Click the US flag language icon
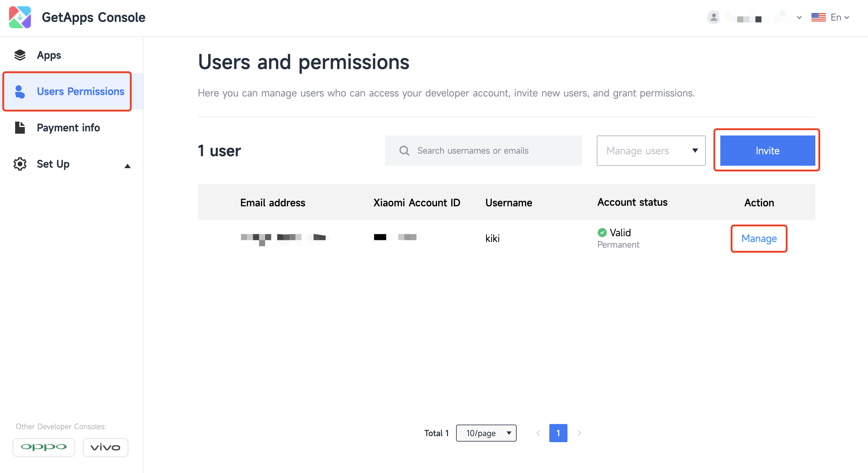This screenshot has width=868, height=473. point(818,17)
